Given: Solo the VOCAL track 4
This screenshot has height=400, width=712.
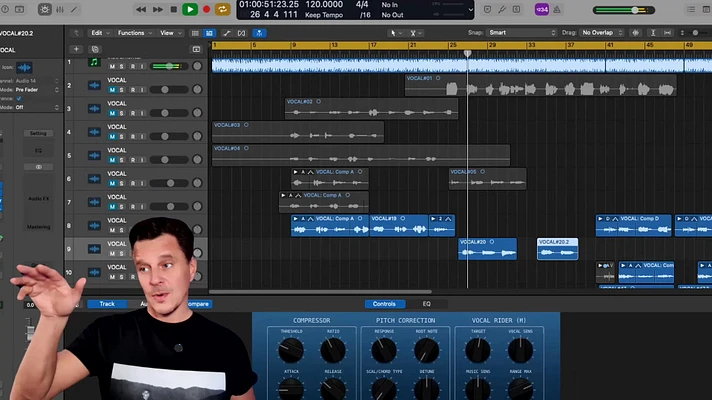Looking at the screenshot, I should [121, 137].
